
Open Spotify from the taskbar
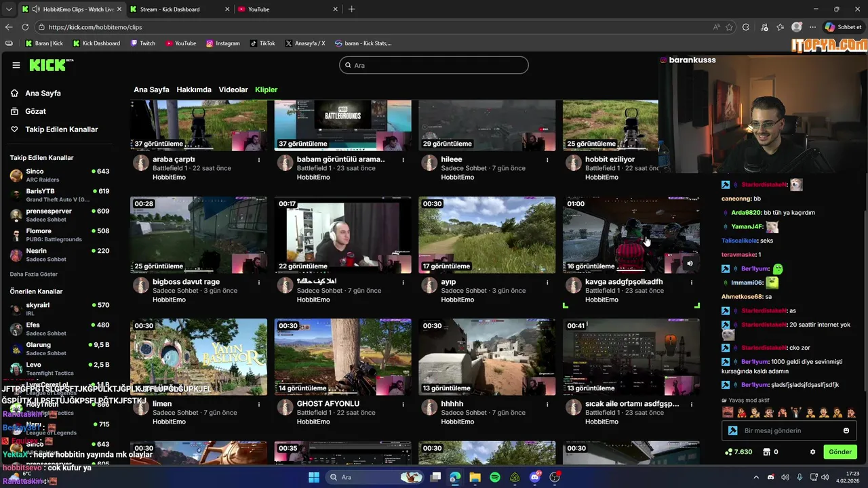click(x=495, y=477)
